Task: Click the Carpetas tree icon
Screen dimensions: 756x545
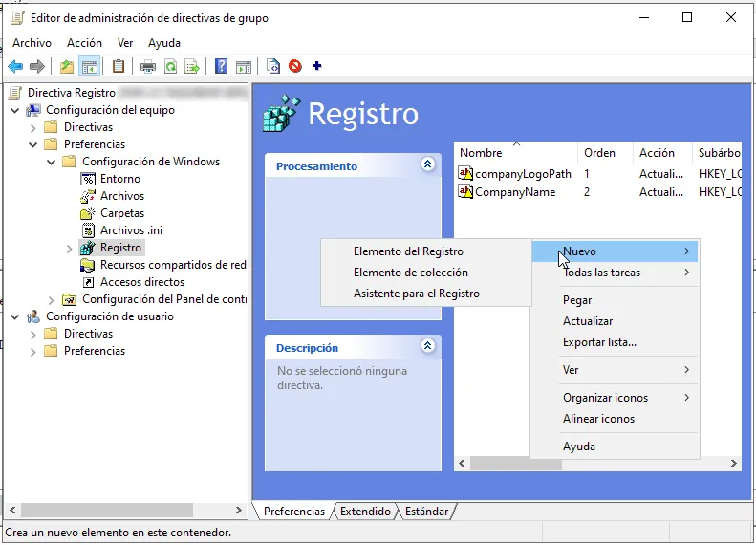Action: click(88, 213)
